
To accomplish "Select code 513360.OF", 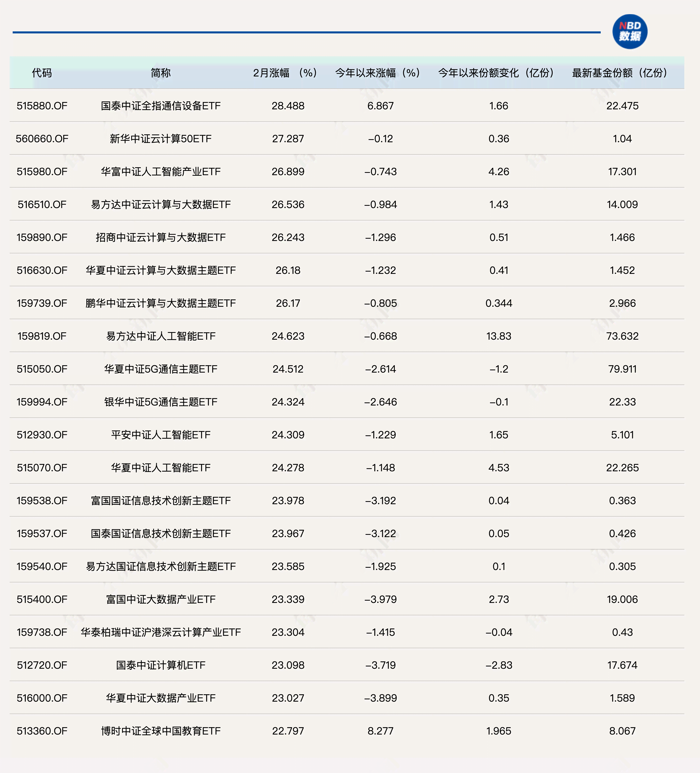I will point(42,731).
